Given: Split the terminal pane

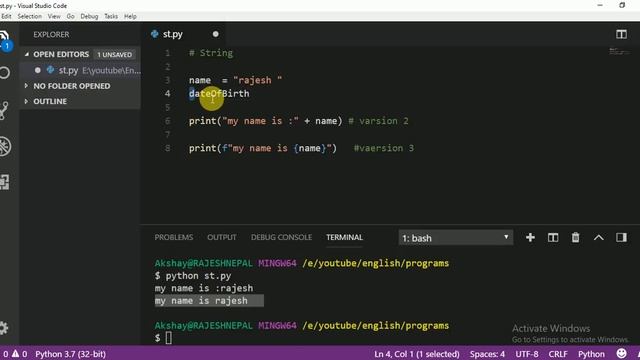Looking at the screenshot, I should (x=553, y=238).
